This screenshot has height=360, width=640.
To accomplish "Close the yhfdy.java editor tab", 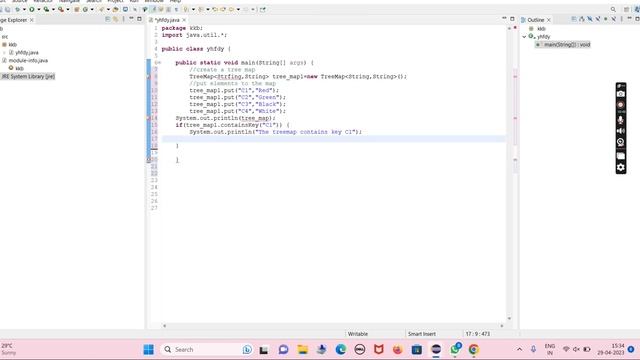I will [x=184, y=20].
